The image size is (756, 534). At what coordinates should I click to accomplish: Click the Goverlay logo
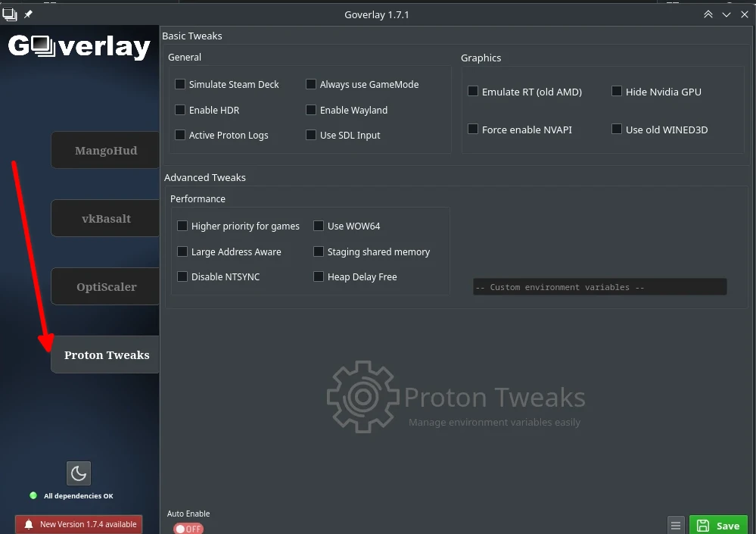click(x=79, y=47)
